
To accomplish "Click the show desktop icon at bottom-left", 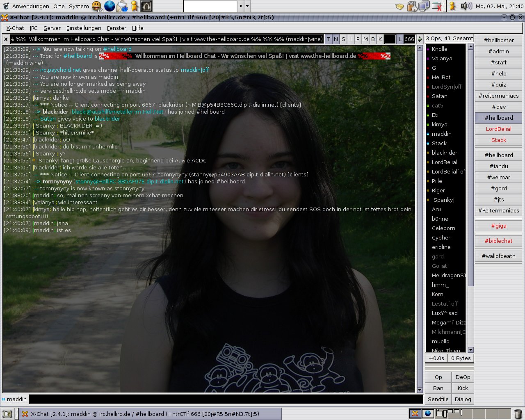I will [x=7, y=414].
